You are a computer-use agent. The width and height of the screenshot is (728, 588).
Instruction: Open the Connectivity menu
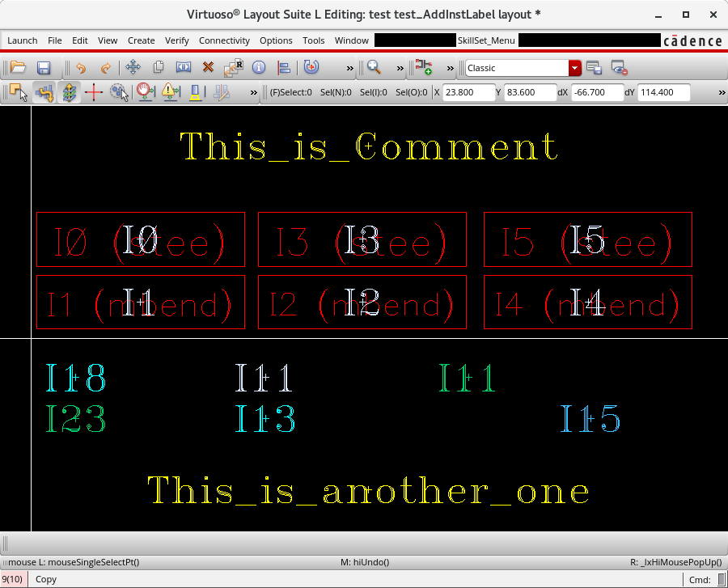pyautogui.click(x=224, y=40)
